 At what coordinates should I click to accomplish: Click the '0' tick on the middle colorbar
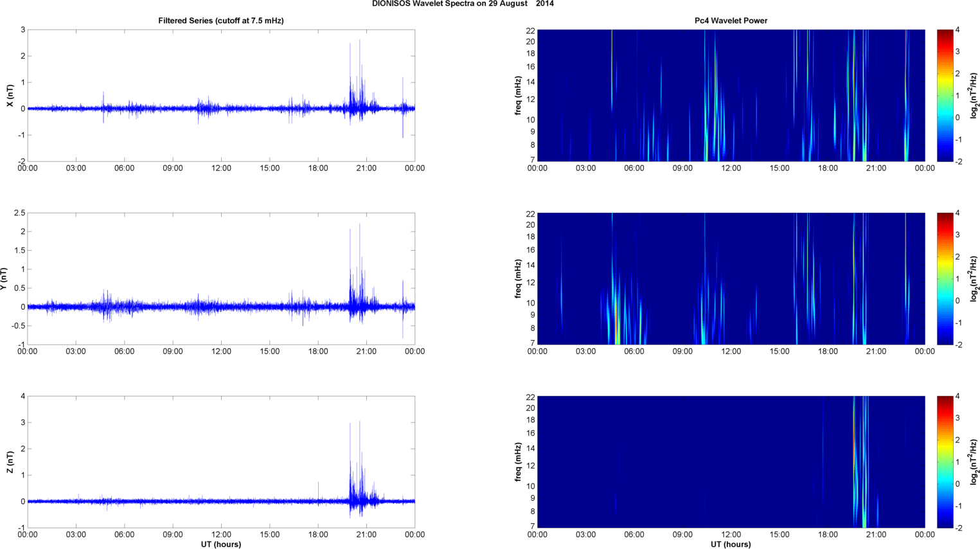tap(958, 301)
